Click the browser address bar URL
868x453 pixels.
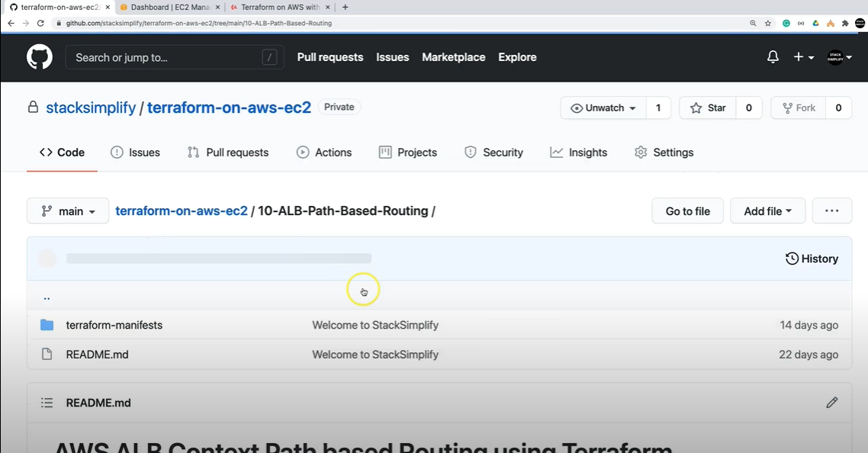199,23
